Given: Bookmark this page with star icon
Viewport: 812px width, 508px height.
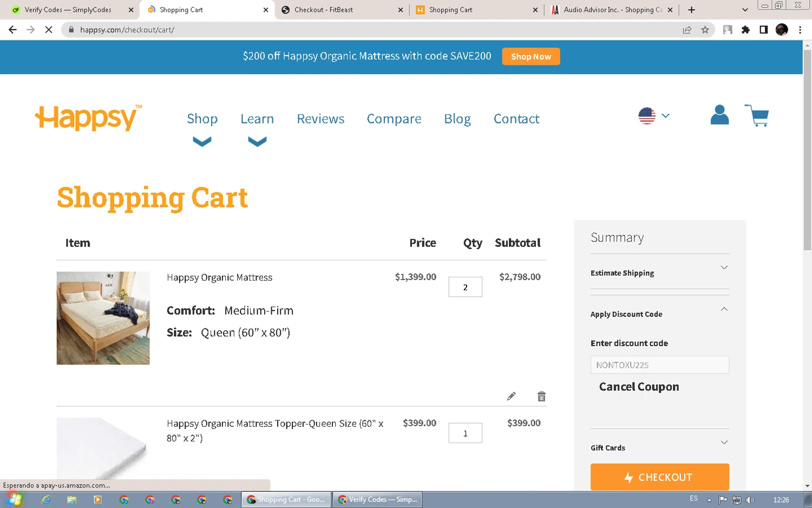Looking at the screenshot, I should pos(705,30).
